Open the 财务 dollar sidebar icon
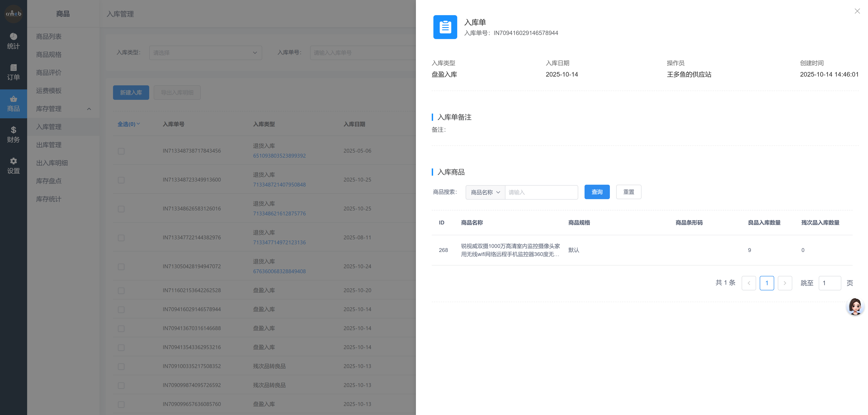868x415 pixels. [14, 134]
